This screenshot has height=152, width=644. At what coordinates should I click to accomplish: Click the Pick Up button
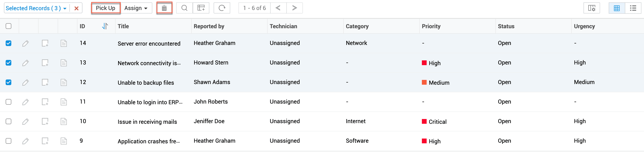pos(106,8)
